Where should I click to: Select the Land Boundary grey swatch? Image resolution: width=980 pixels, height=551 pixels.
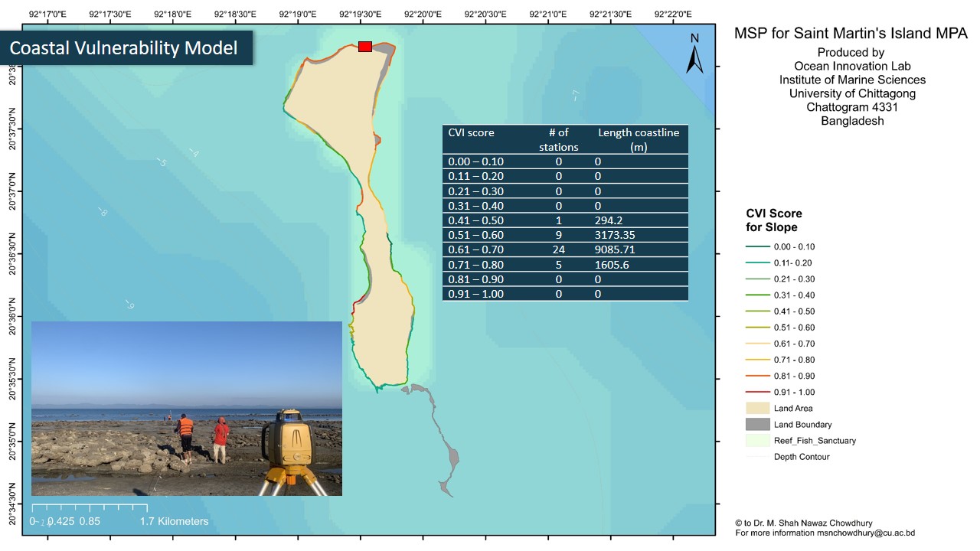(x=758, y=424)
